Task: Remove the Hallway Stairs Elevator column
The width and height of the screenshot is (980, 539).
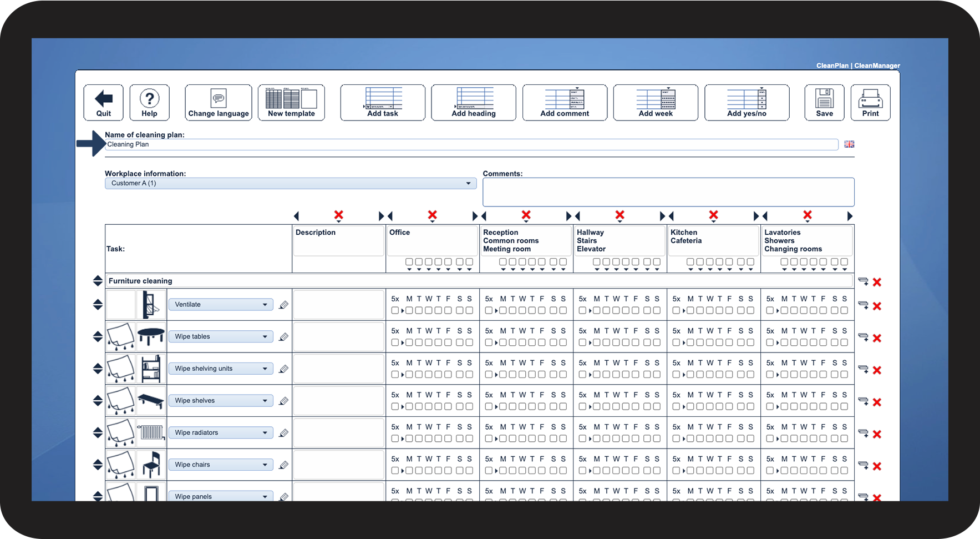Action: [620, 215]
